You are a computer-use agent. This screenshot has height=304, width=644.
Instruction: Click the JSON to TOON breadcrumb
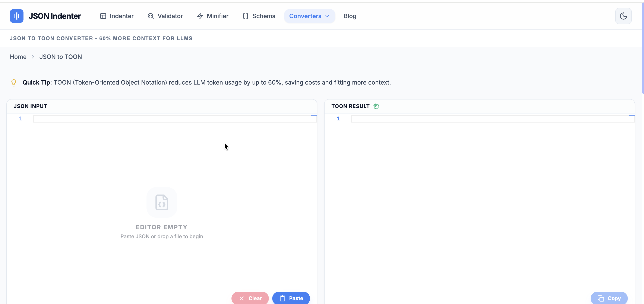point(61,57)
